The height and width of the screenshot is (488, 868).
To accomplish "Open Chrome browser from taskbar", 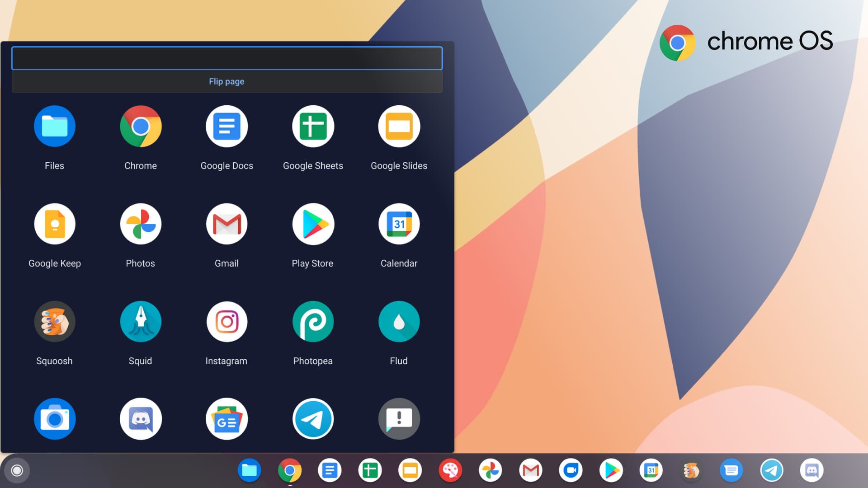I will [289, 471].
